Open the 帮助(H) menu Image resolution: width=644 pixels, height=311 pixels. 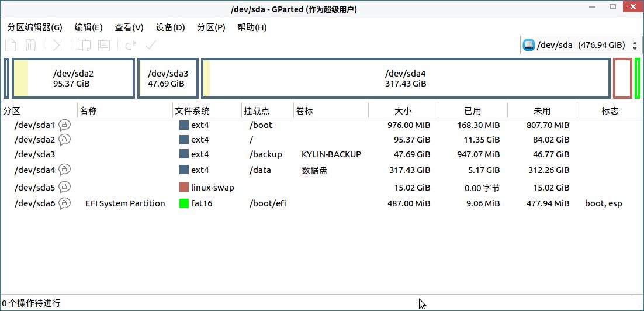pyautogui.click(x=252, y=27)
